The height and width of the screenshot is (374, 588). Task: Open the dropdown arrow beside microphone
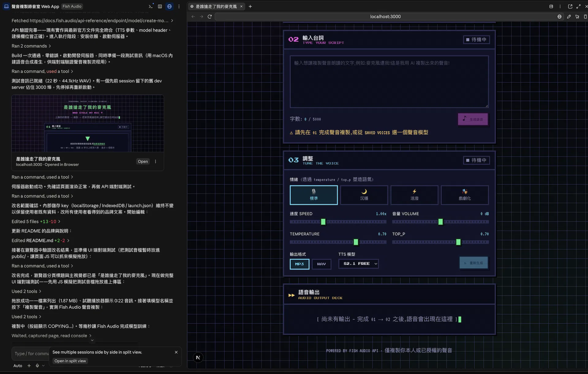point(43,366)
